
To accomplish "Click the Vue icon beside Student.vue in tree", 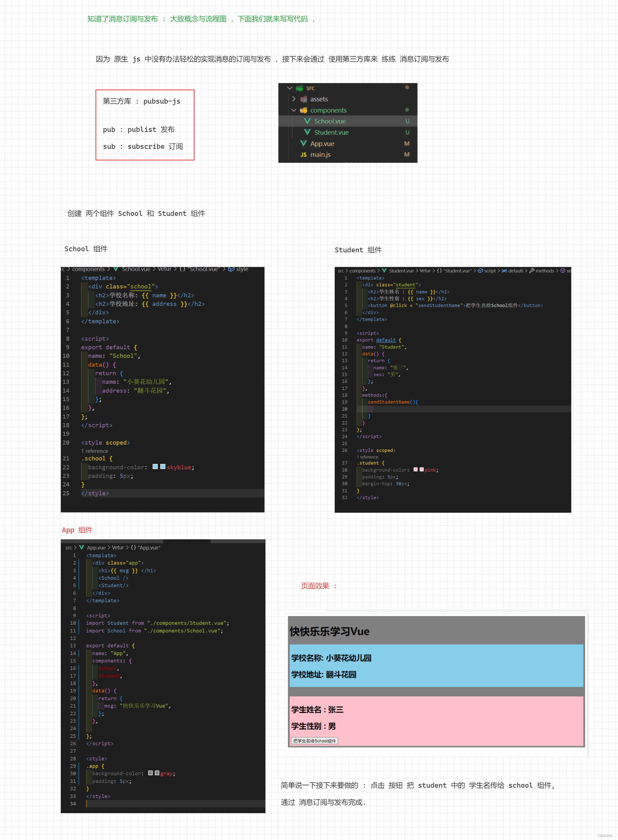I will (308, 132).
